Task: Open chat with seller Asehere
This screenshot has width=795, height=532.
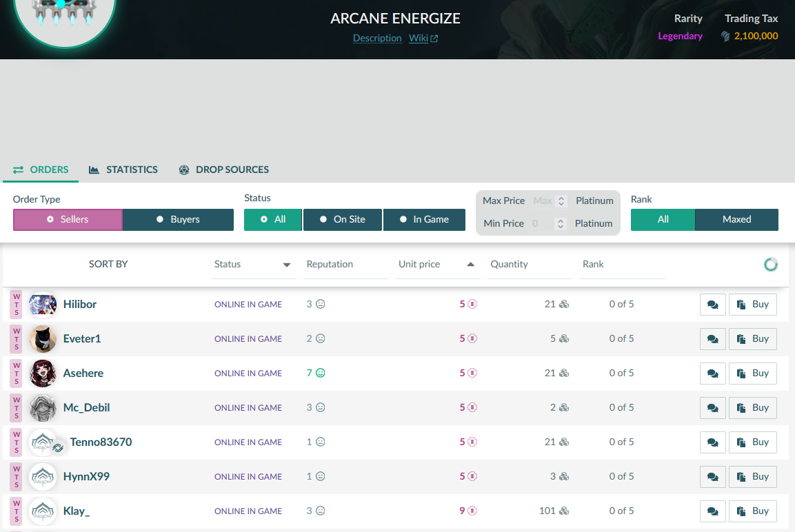Action: point(712,374)
